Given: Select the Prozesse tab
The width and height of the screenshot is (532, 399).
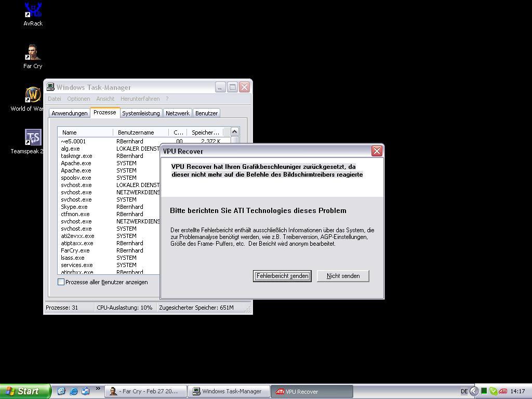Looking at the screenshot, I should 105,112.
